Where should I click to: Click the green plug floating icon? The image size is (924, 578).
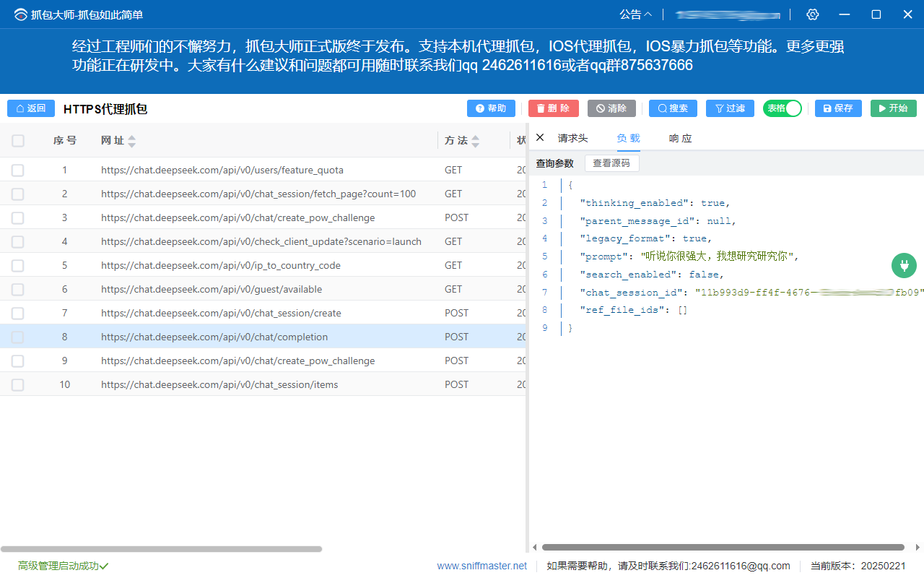click(x=904, y=266)
